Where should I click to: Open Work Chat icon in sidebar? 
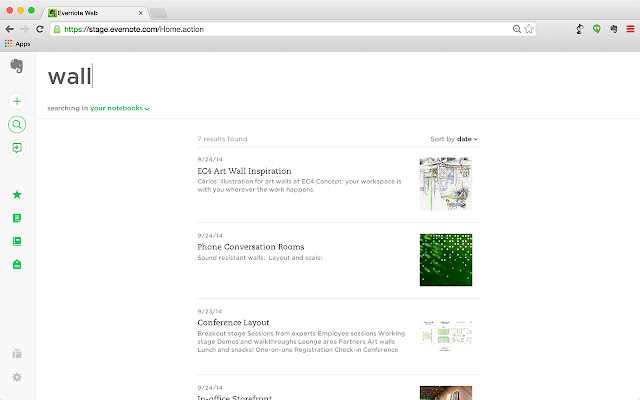coord(17,148)
